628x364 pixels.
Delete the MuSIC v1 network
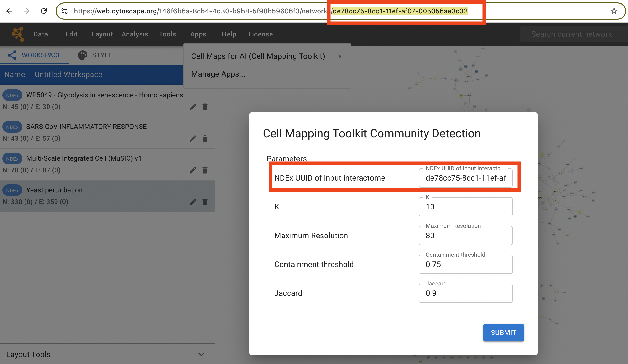coord(205,170)
